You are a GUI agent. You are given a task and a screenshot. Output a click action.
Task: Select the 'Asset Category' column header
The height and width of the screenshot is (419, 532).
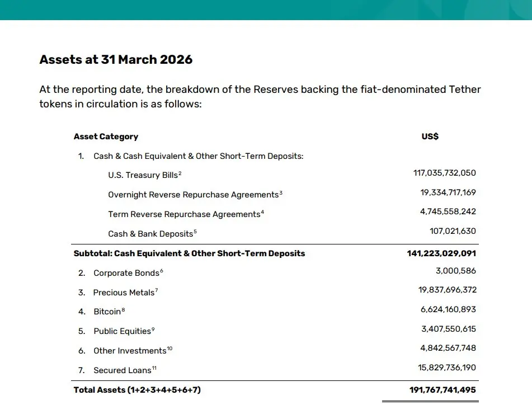(x=106, y=136)
